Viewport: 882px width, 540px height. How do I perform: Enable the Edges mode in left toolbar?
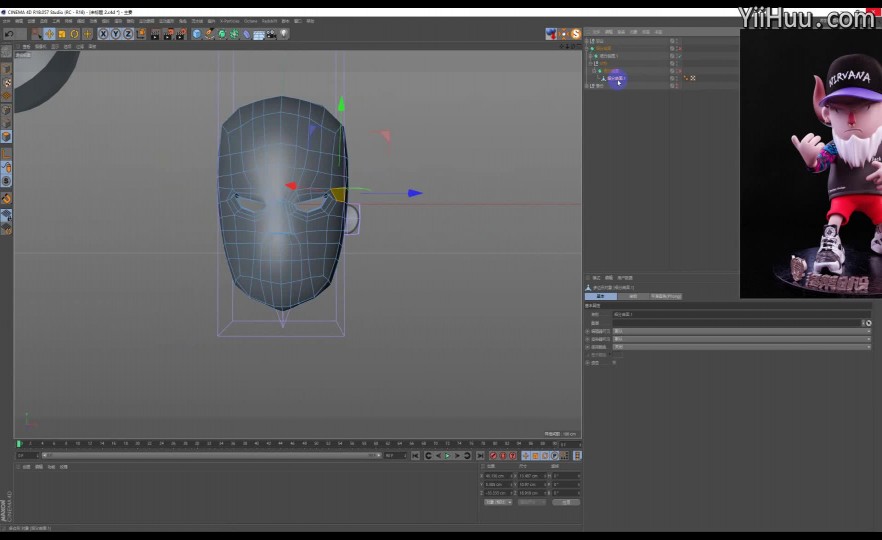click(7, 123)
